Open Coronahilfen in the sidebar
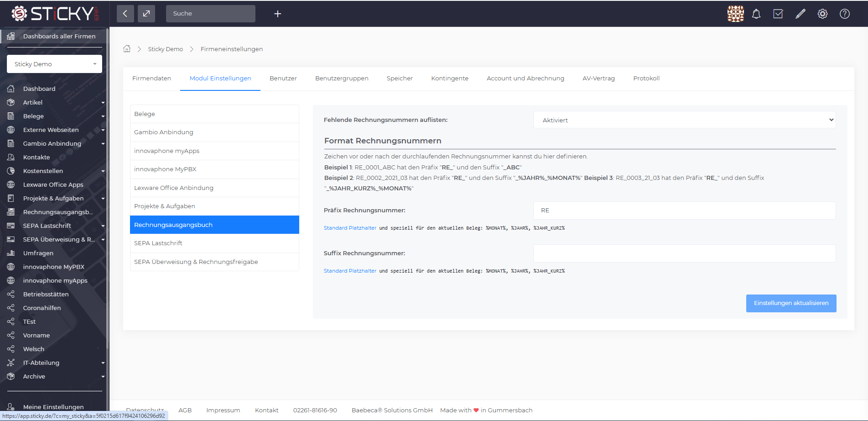The height and width of the screenshot is (421, 868). pos(42,308)
